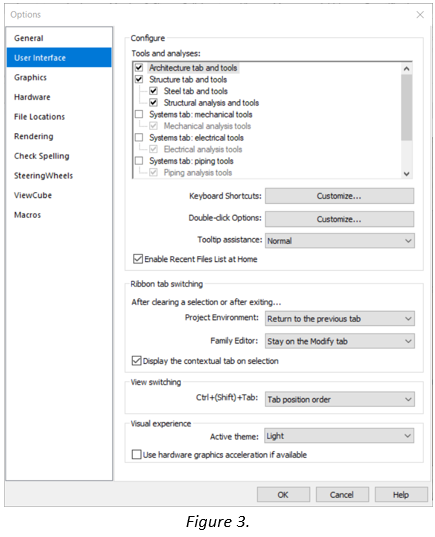Click scroll down arrow in tools list
Screen dimensions: 435x537
(x=407, y=174)
